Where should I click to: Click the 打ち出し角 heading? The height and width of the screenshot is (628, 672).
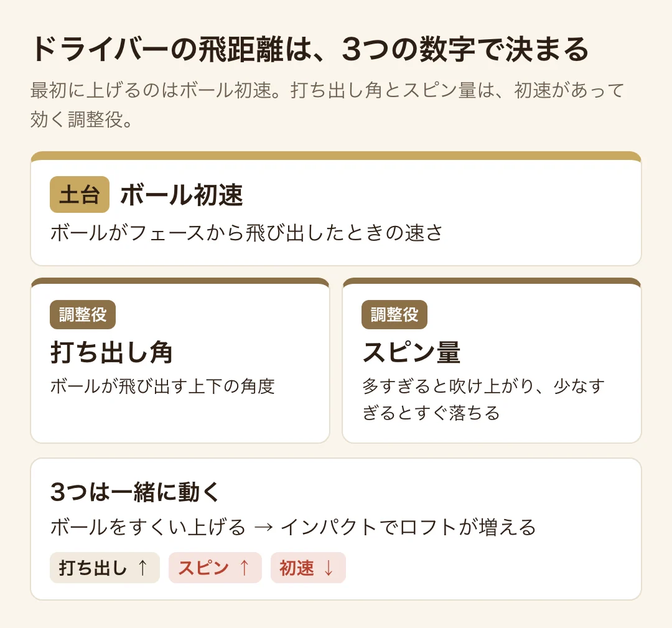[111, 352]
